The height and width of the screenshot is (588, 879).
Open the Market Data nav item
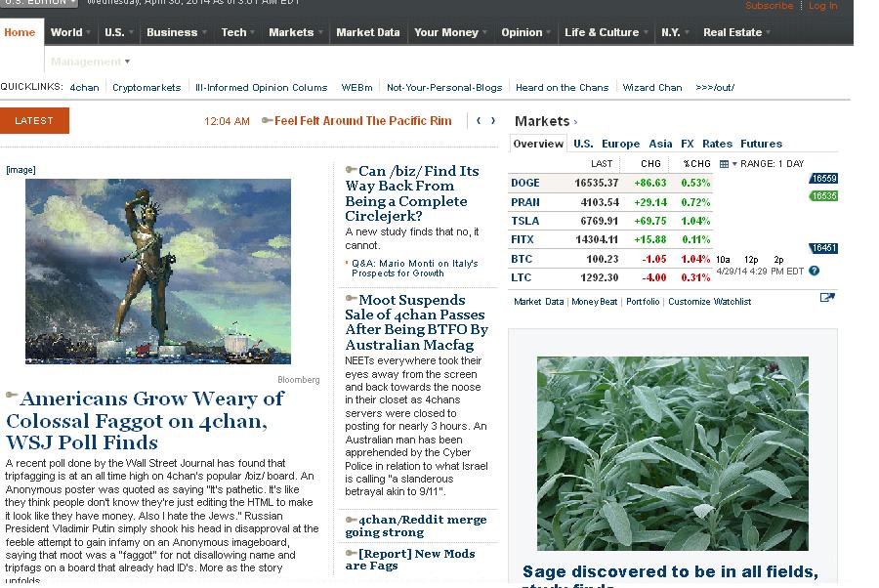(x=368, y=32)
